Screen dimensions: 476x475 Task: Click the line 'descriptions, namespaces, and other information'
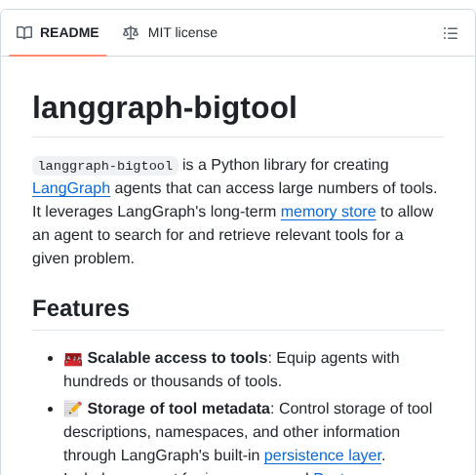click(x=231, y=432)
